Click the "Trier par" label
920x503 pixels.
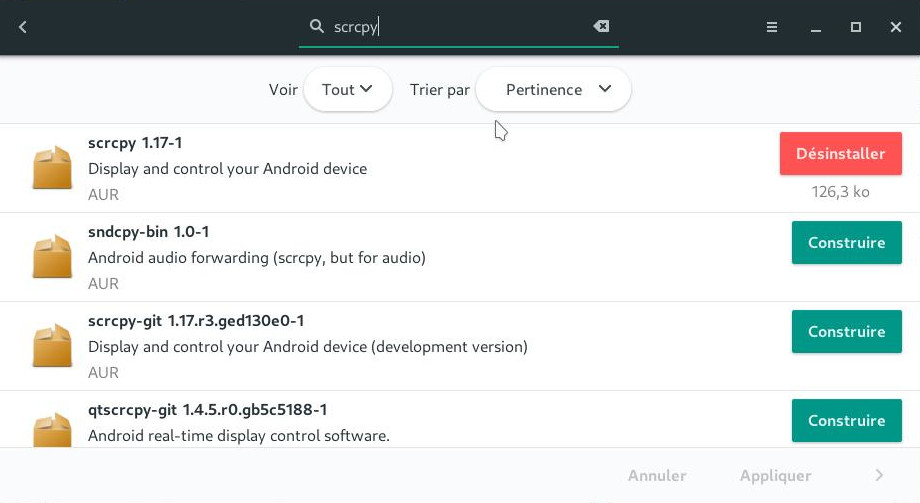coord(439,90)
